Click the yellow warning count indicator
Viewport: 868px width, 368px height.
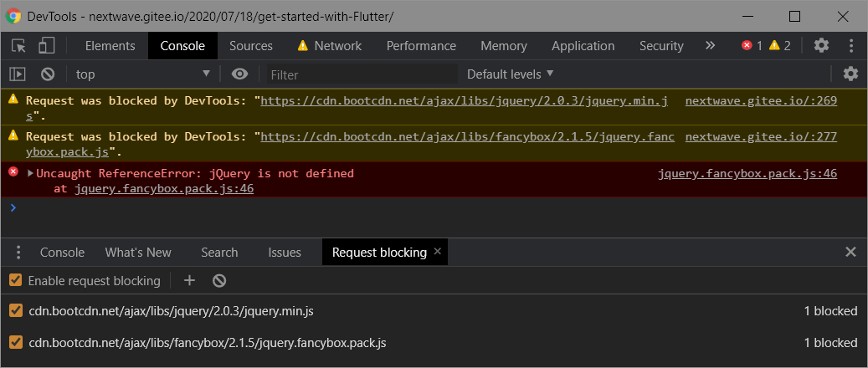click(780, 45)
